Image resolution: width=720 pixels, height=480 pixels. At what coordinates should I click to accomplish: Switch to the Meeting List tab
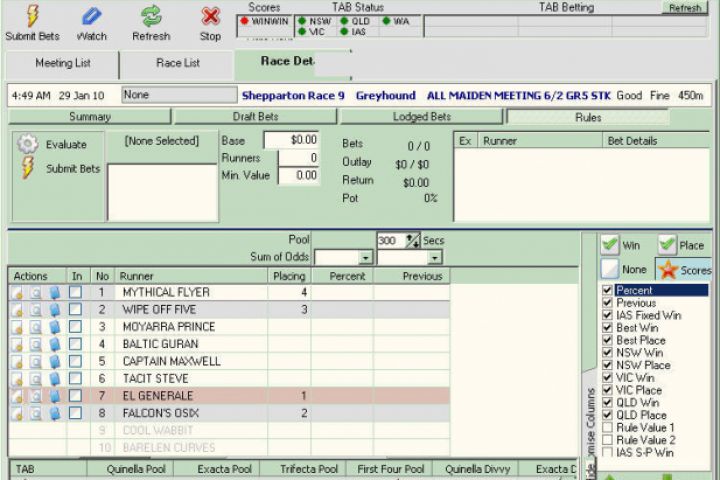[62, 63]
